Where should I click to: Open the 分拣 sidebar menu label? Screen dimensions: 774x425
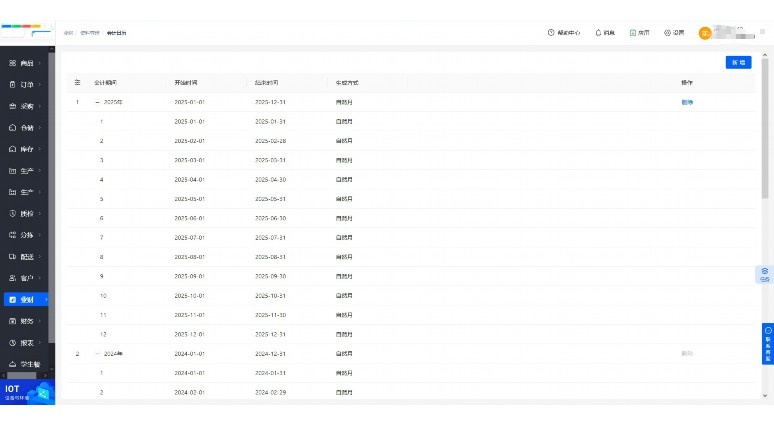27,235
